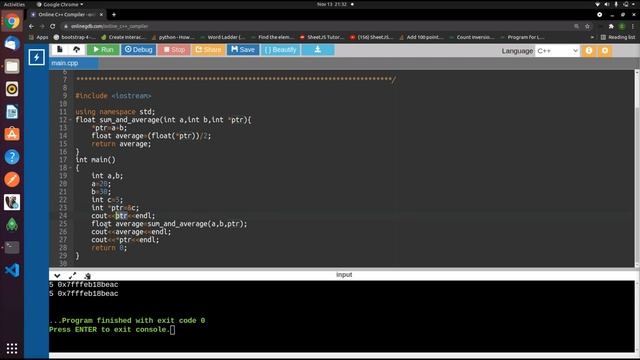Open the Language dropdown showing C++
This screenshot has width=640, height=360.
(557, 51)
